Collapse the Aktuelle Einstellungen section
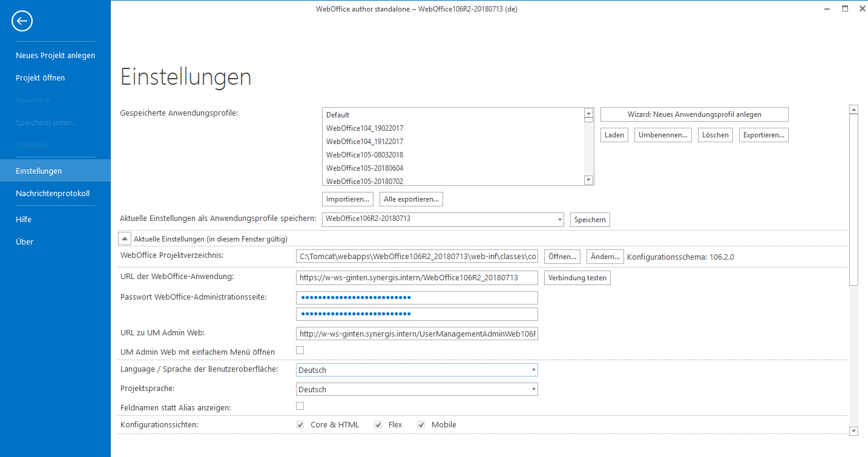 (125, 238)
